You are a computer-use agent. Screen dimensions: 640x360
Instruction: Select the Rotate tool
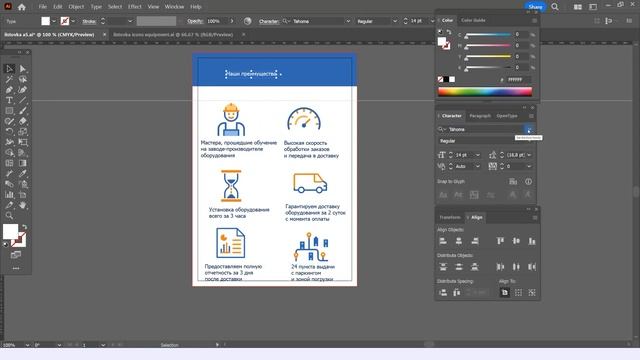9,131
